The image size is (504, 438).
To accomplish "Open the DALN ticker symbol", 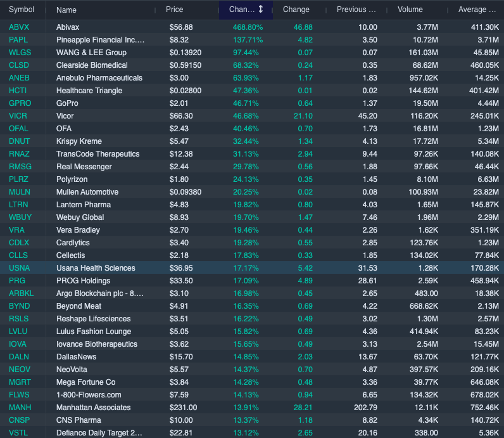I will click(19, 357).
